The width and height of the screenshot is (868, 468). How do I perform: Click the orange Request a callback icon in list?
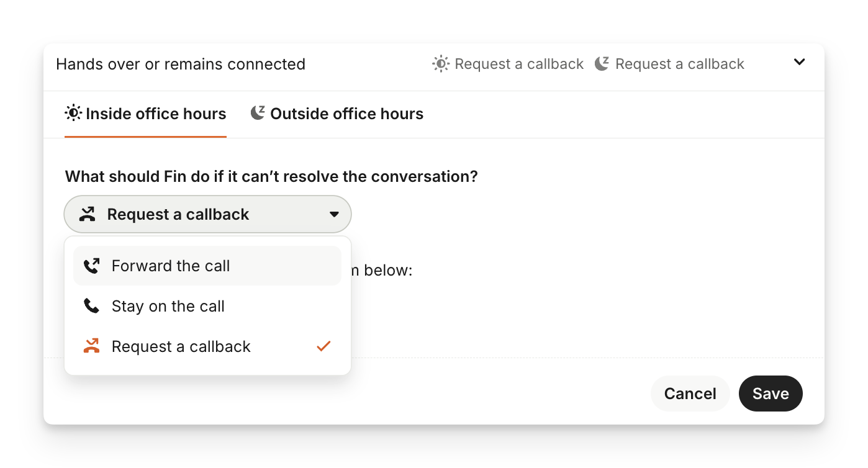click(x=91, y=346)
